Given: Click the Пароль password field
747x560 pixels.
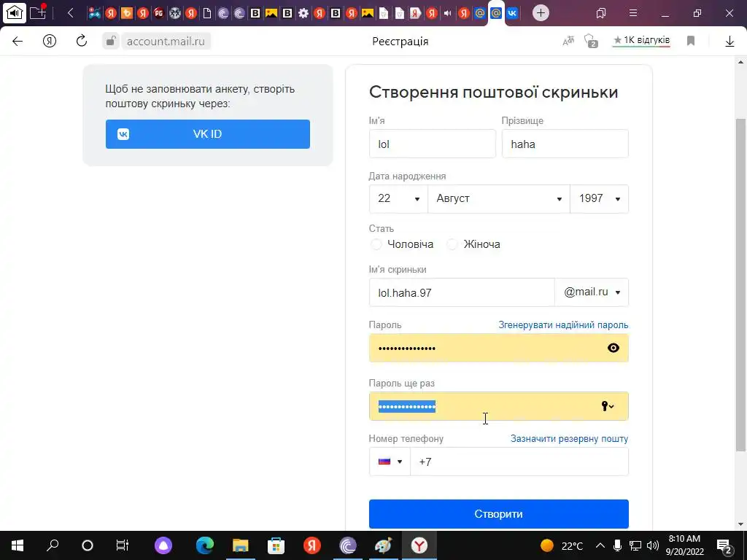Looking at the screenshot, I should coord(499,348).
